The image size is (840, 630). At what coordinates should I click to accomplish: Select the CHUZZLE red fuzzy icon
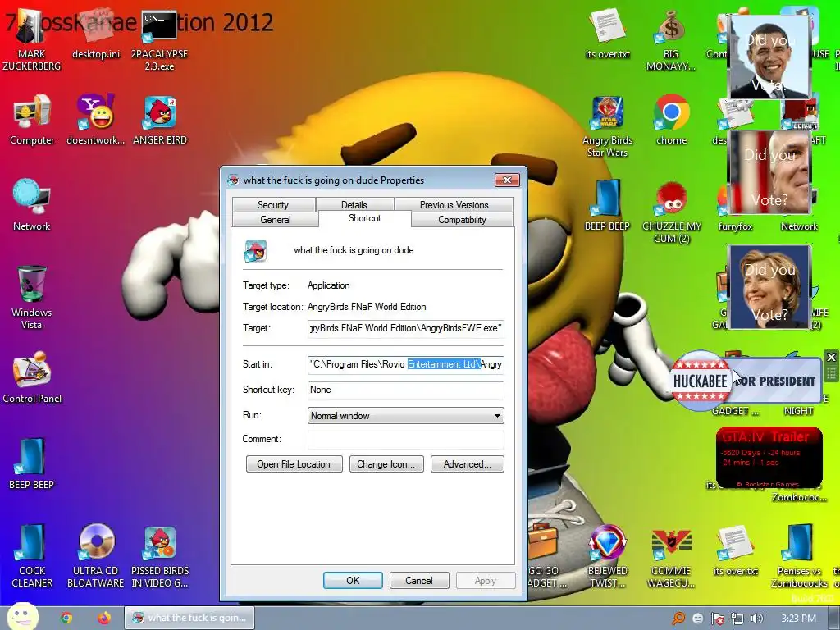[671, 212]
